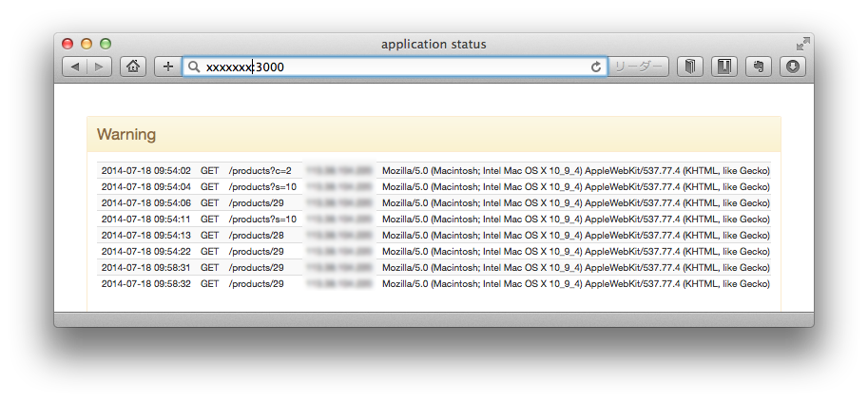Click the Mozilla/5.0 user agent in 09:58:32 row

pyautogui.click(x=576, y=283)
